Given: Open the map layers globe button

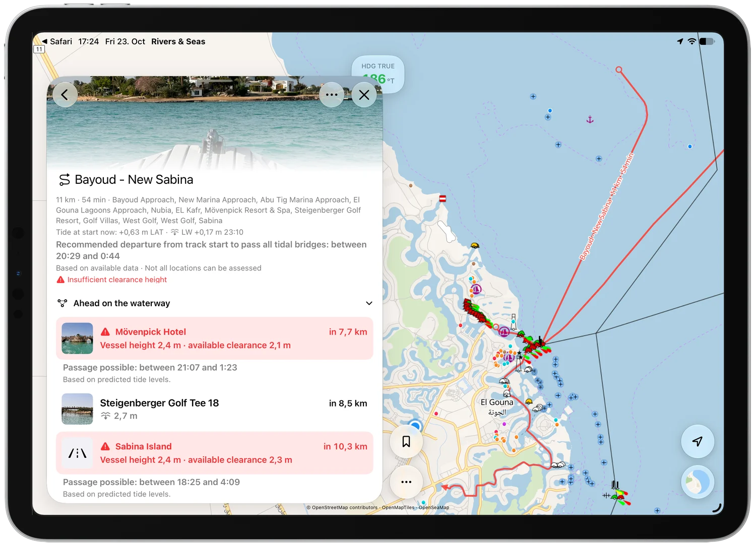Looking at the screenshot, I should [698, 482].
